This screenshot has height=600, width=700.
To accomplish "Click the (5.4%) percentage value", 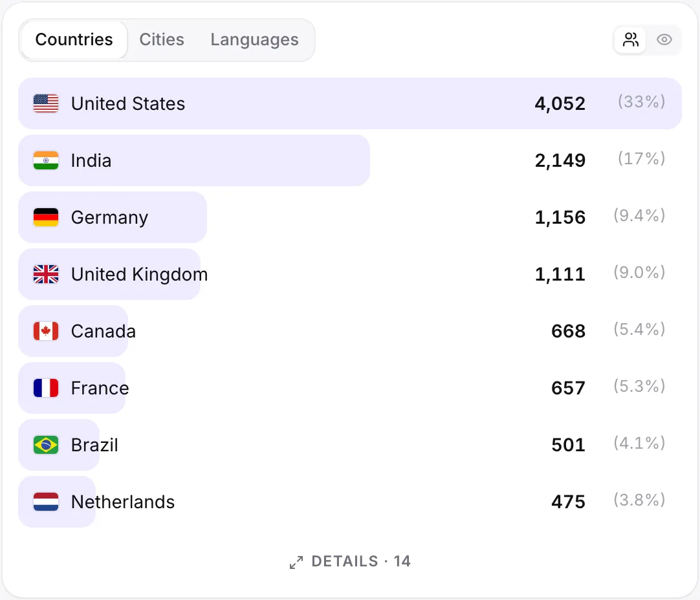I will click(x=639, y=329).
